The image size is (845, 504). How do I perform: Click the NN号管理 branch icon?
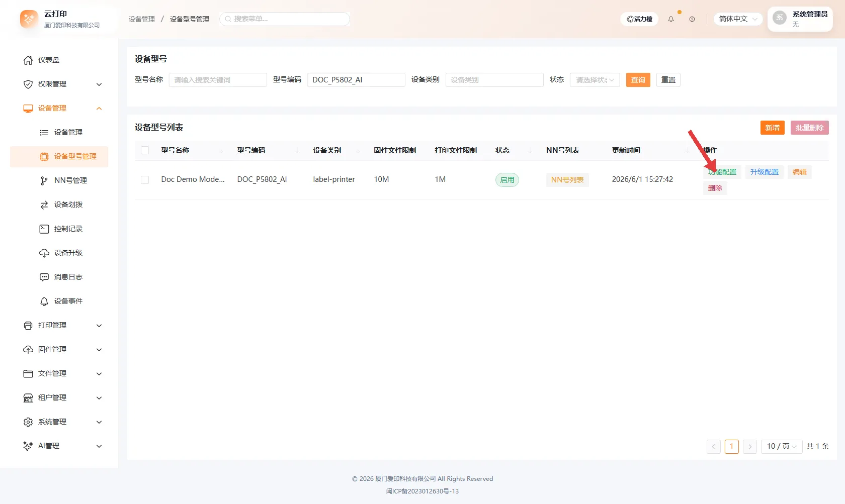[44, 181]
